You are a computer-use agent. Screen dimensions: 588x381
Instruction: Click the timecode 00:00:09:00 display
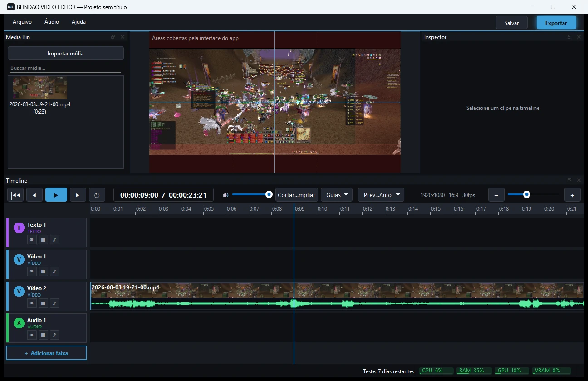[x=139, y=195]
